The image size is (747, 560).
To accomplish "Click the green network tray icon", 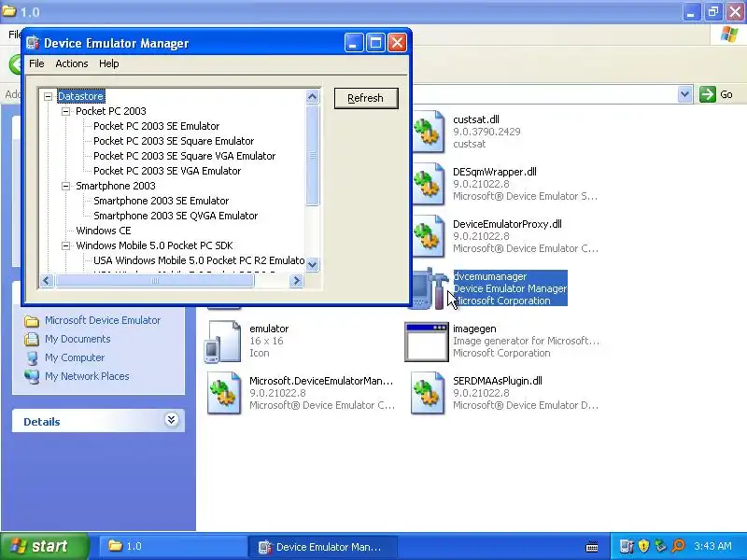I will pos(661,546).
